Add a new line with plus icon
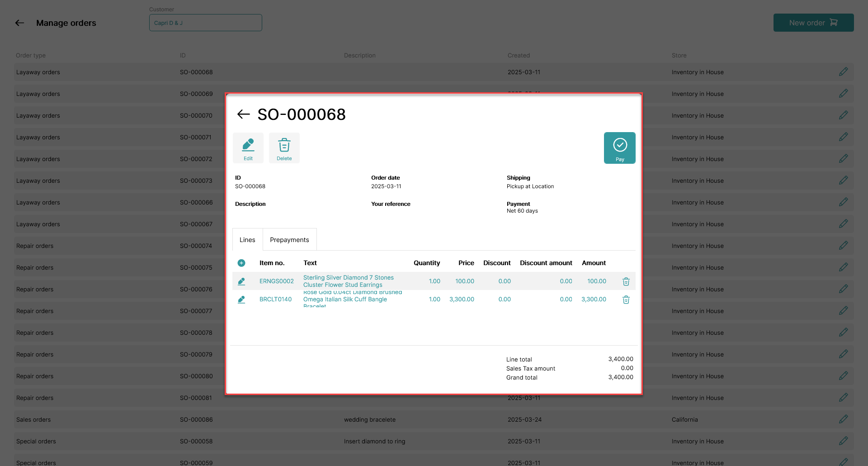The image size is (868, 466). 241,263
